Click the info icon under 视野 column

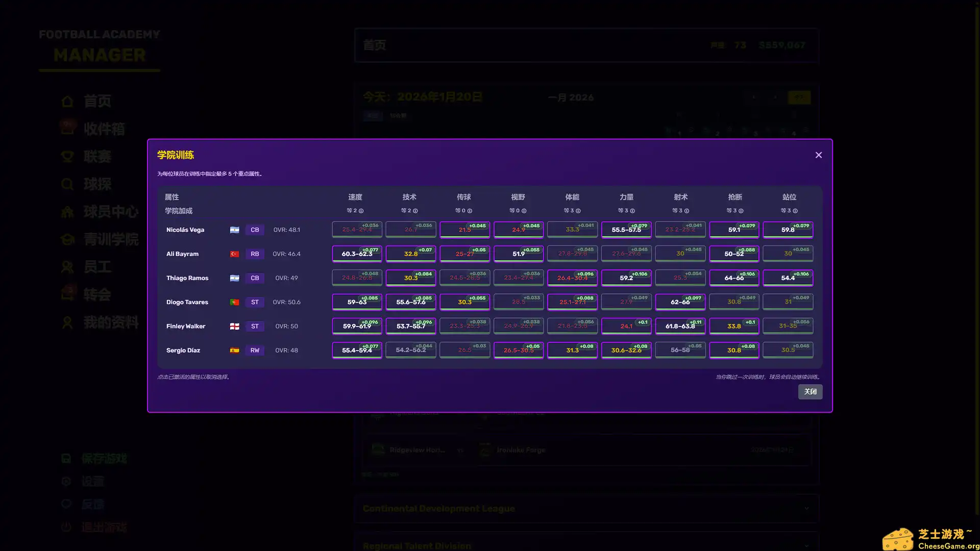click(524, 211)
